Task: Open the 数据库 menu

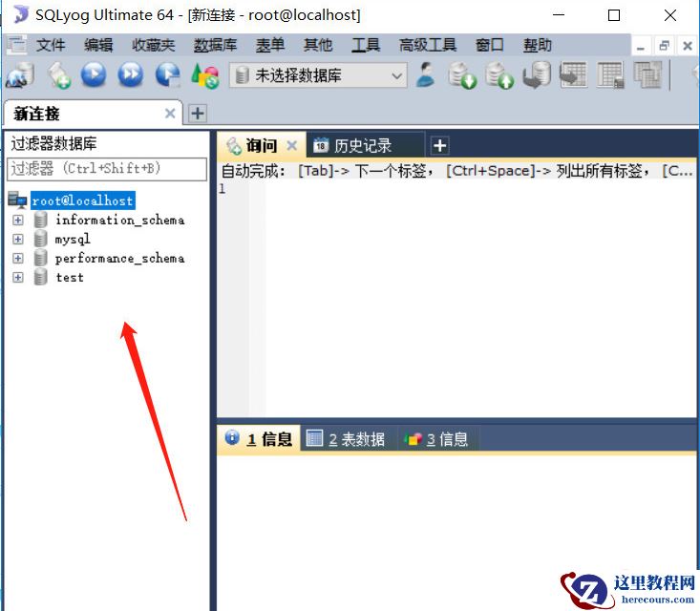Action: coord(215,45)
